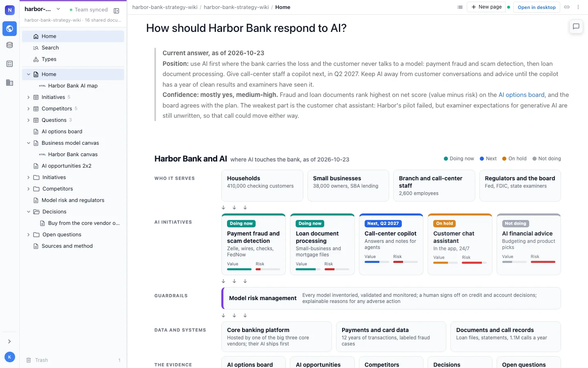Expand the Initiatives table item
Viewport: 588px width, 368px height.
pos(29,97)
